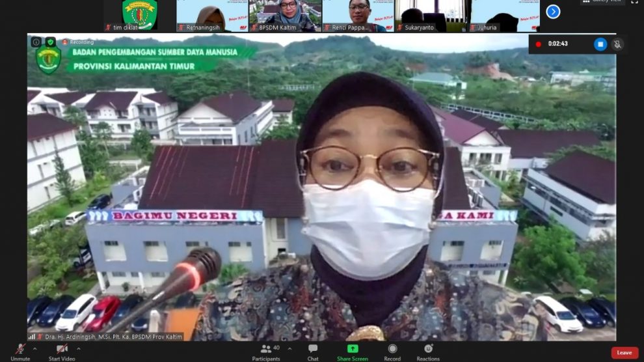Click the green encryption shield icon
Screen dimensions: 644x362
point(51,42)
